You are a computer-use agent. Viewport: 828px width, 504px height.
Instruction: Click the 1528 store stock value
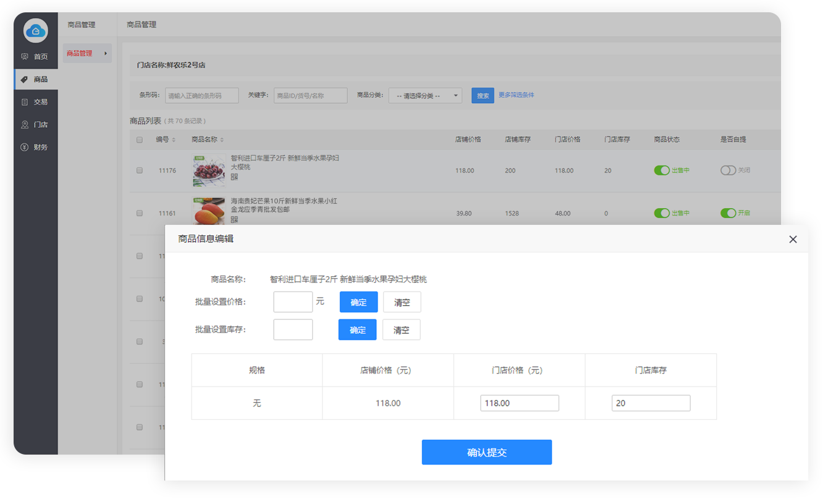click(512, 213)
